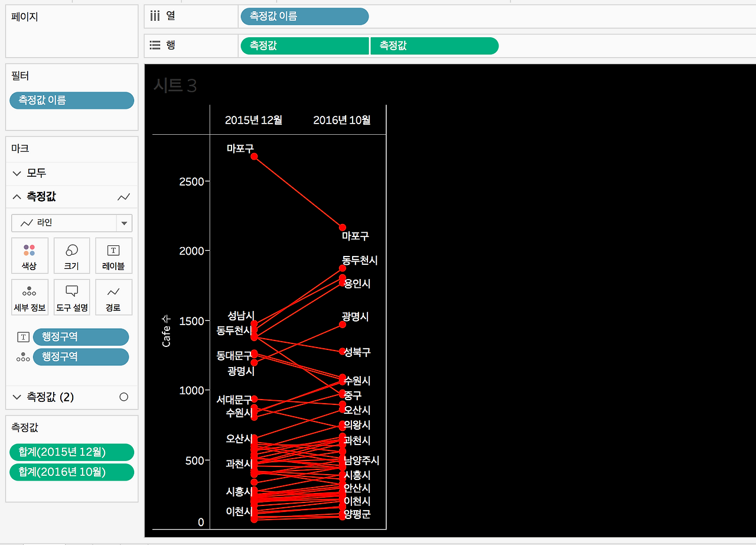Click the 페이지 shelf label

coord(25,17)
